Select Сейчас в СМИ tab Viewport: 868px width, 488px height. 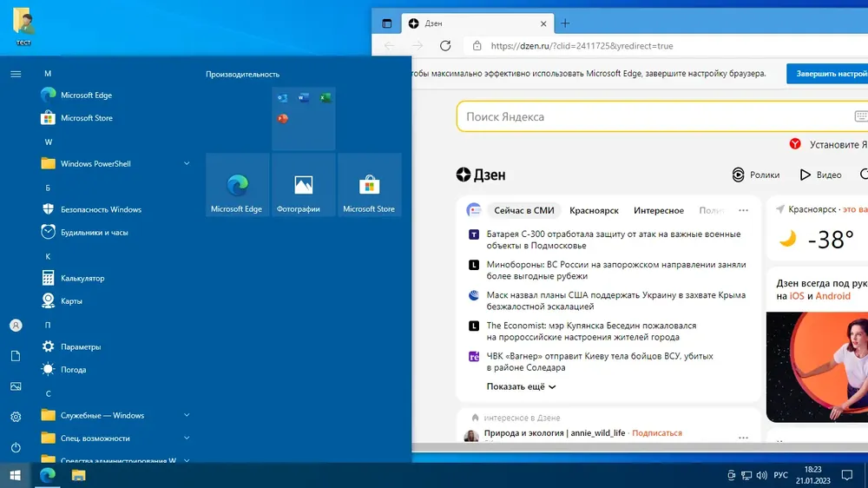(523, 210)
